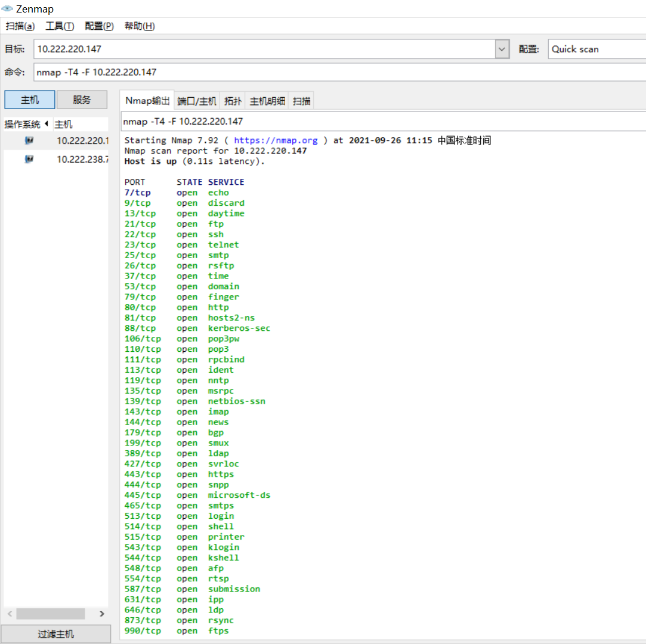
Task: Click the 135/tcp port entry
Action: tap(143, 391)
